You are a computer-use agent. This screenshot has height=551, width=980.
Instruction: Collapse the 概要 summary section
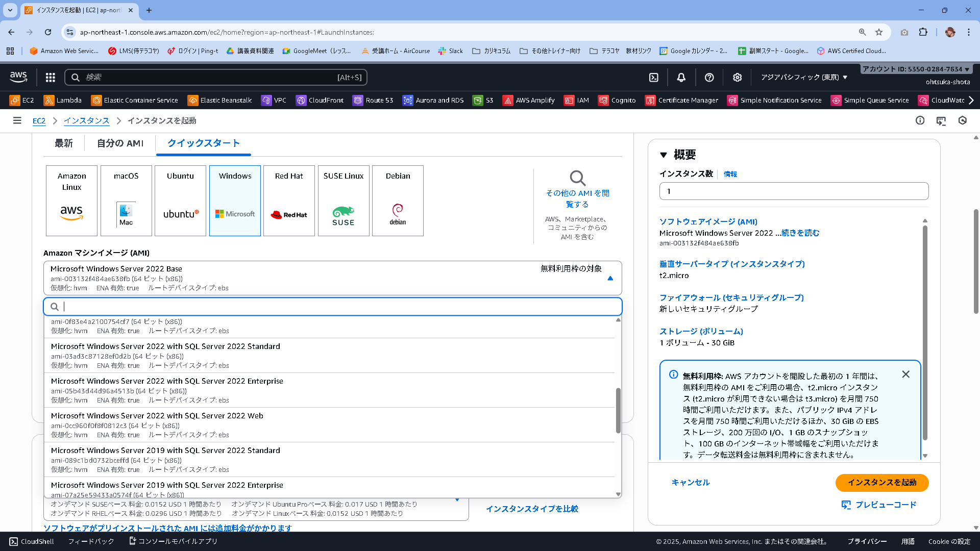pos(664,155)
